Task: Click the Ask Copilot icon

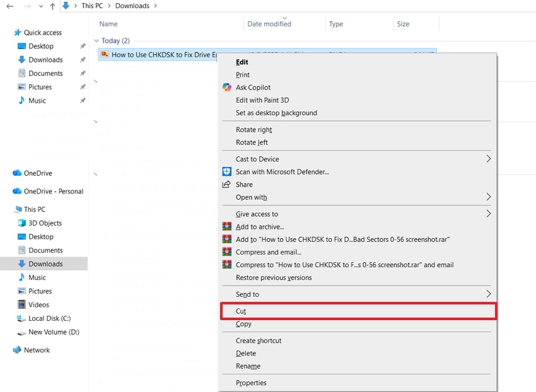Action: (x=227, y=88)
